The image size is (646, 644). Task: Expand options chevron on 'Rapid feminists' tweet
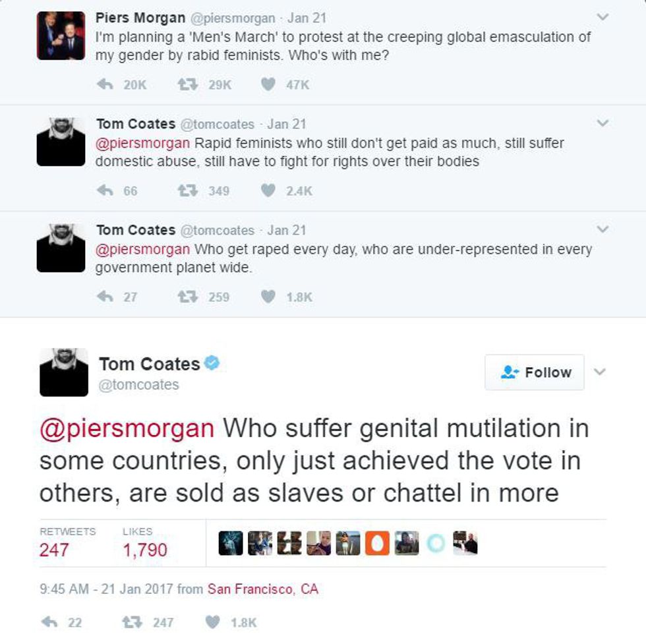(x=602, y=123)
